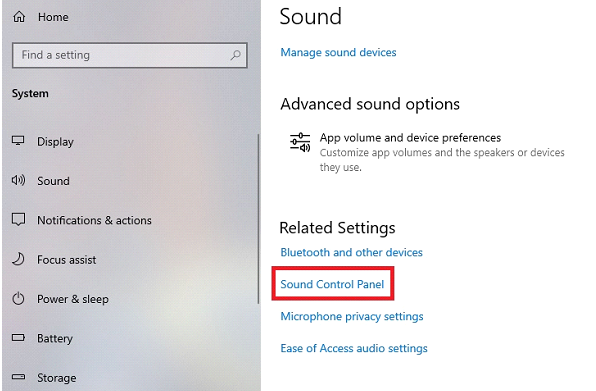The height and width of the screenshot is (391, 596).
Task: Click the Storage drive icon
Action: (18, 377)
